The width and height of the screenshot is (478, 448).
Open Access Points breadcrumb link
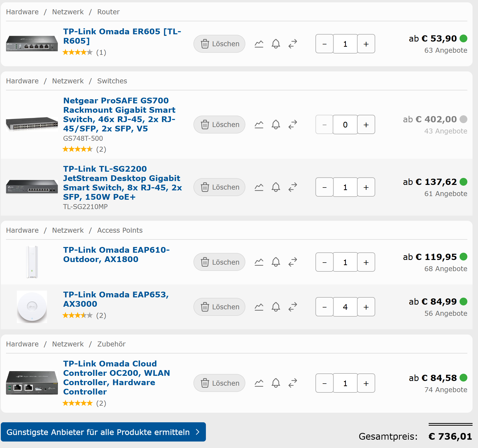pyautogui.click(x=120, y=230)
